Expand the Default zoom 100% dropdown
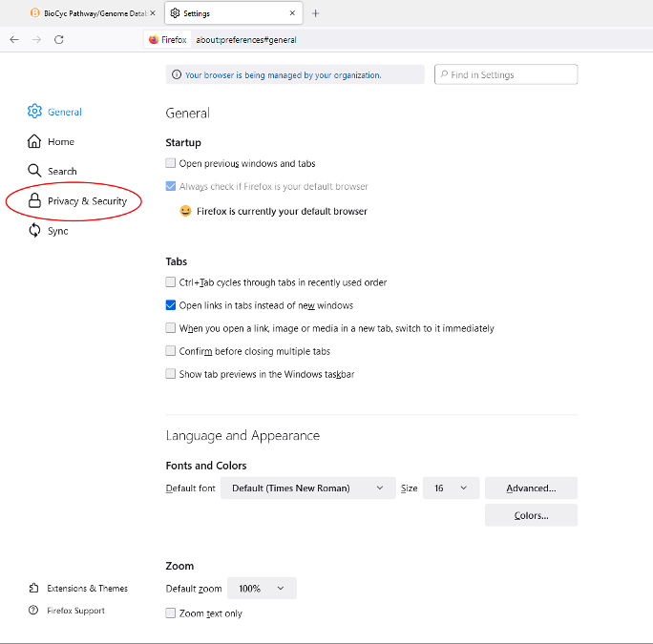This screenshot has height=644, width=653. [x=262, y=589]
